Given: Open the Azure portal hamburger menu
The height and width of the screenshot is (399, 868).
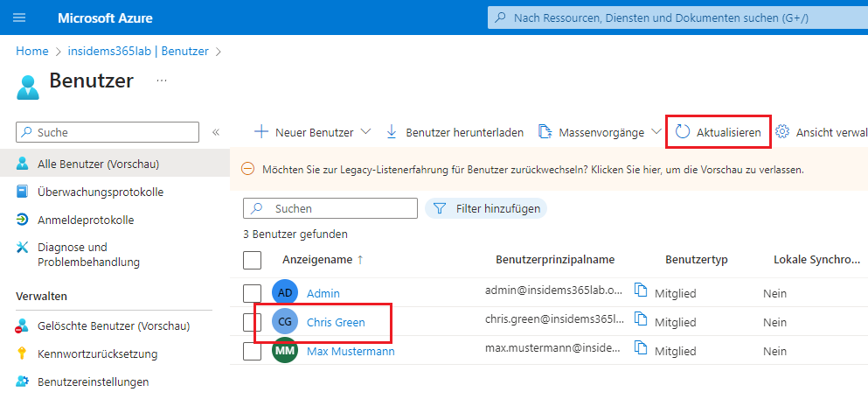Looking at the screenshot, I should pos(19,17).
